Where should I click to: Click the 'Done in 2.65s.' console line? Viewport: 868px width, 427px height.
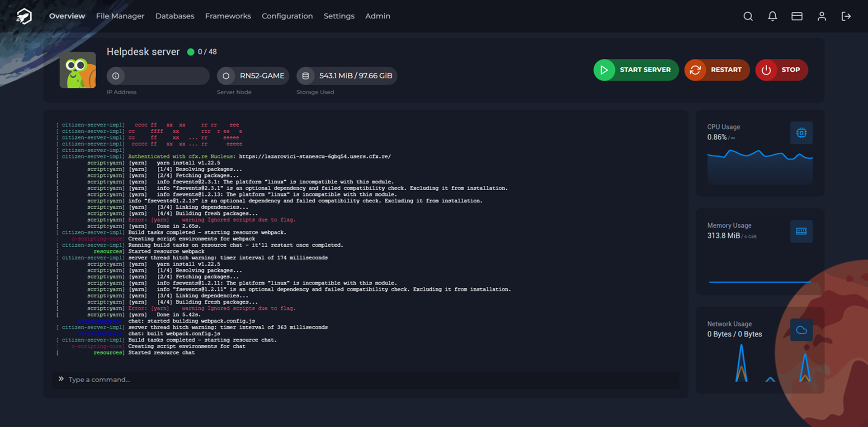179,226
